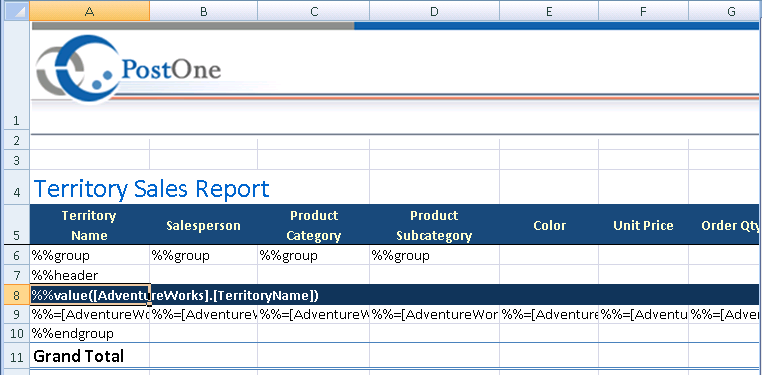Viewport: 762px width, 375px height.
Task: Click row 9 formula cell in column E
Action: [x=549, y=314]
